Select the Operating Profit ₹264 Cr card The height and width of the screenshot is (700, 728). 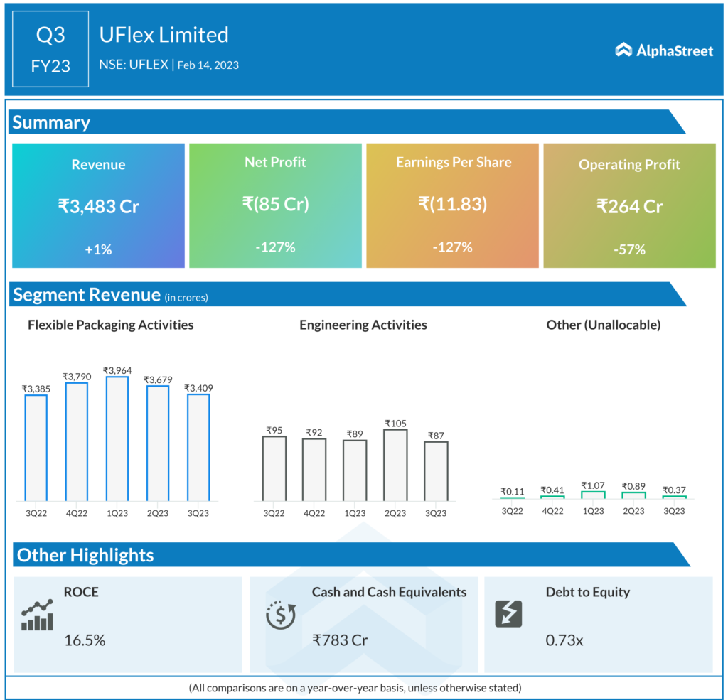(629, 205)
